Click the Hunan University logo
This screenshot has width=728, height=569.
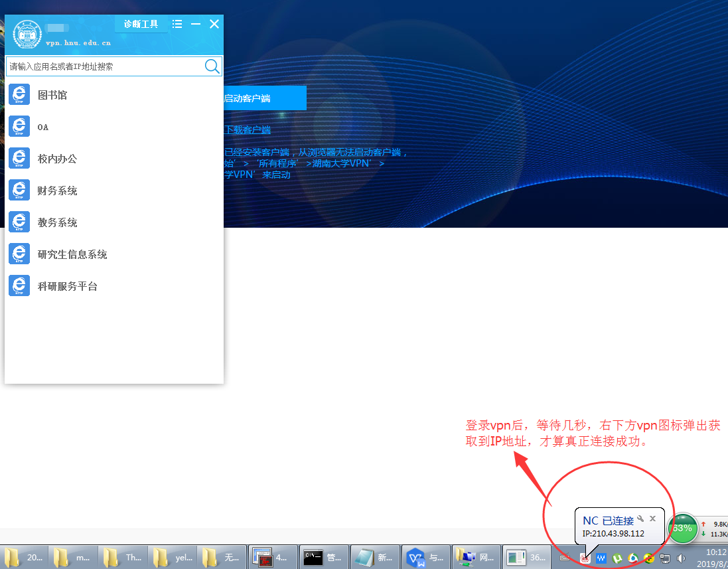27,35
